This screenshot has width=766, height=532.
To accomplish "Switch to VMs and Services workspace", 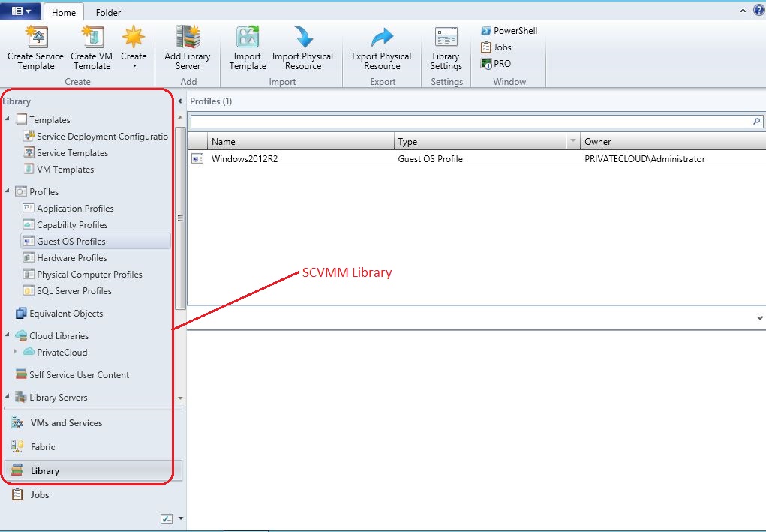I will pyautogui.click(x=93, y=423).
